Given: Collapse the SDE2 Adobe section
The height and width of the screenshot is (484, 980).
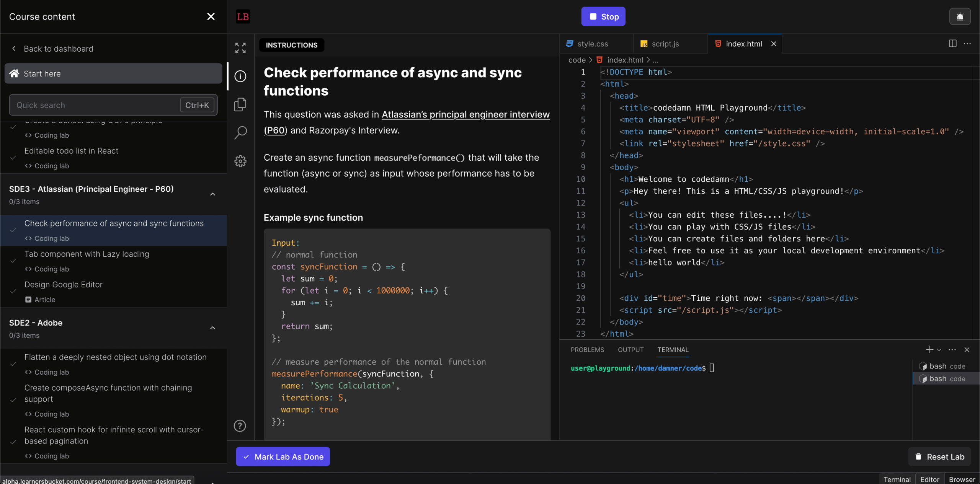Looking at the screenshot, I should coord(212,328).
